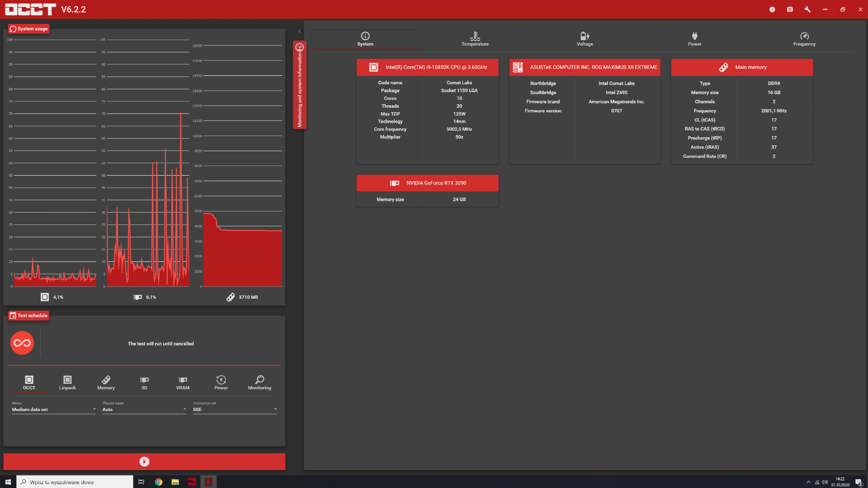Image resolution: width=868 pixels, height=488 pixels.
Task: Switch to the Frequency tab
Action: (x=804, y=39)
